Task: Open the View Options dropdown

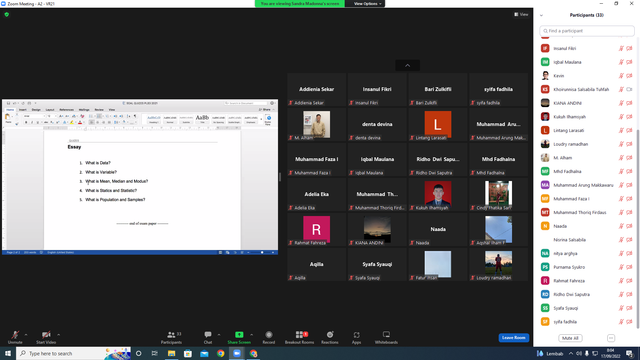Action: (367, 4)
